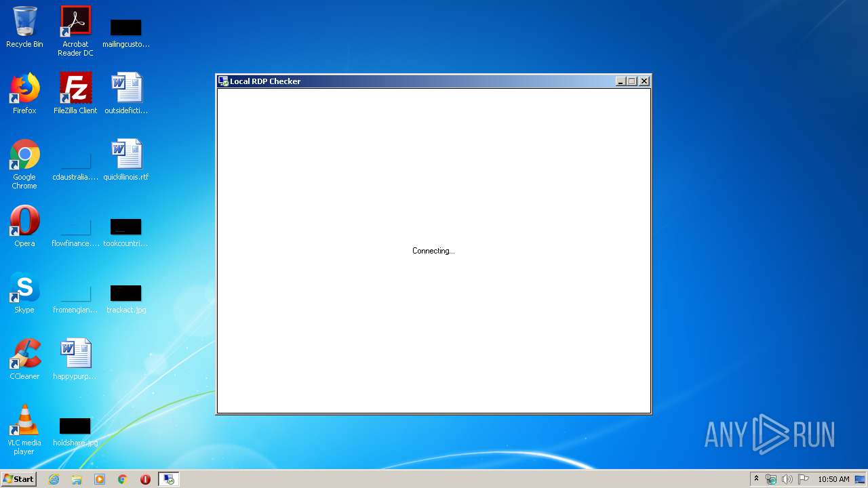Open network status tray icon
Screen dimensions: 868x488
pyautogui.click(x=771, y=479)
